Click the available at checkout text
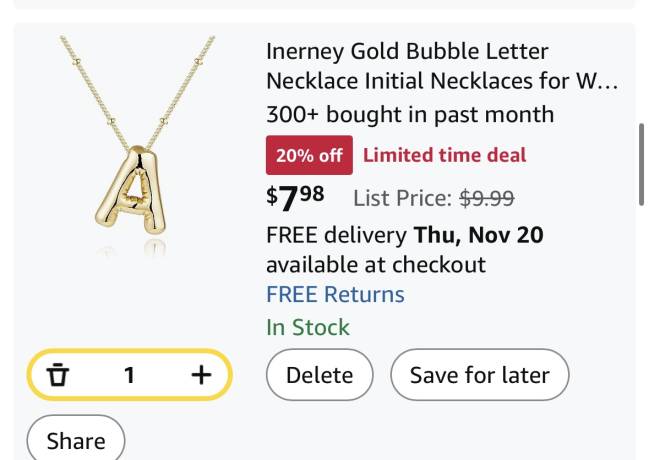The image size is (649, 460). [x=375, y=265]
